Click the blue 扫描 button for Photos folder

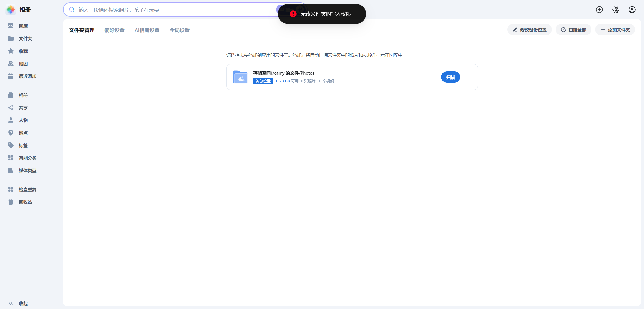(451, 77)
